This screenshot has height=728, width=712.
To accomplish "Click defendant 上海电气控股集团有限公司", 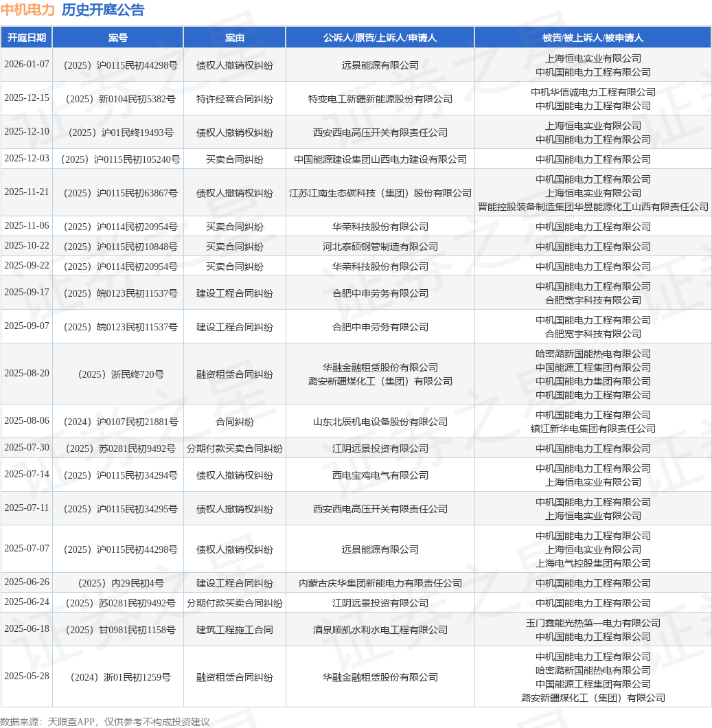I will [x=593, y=564].
